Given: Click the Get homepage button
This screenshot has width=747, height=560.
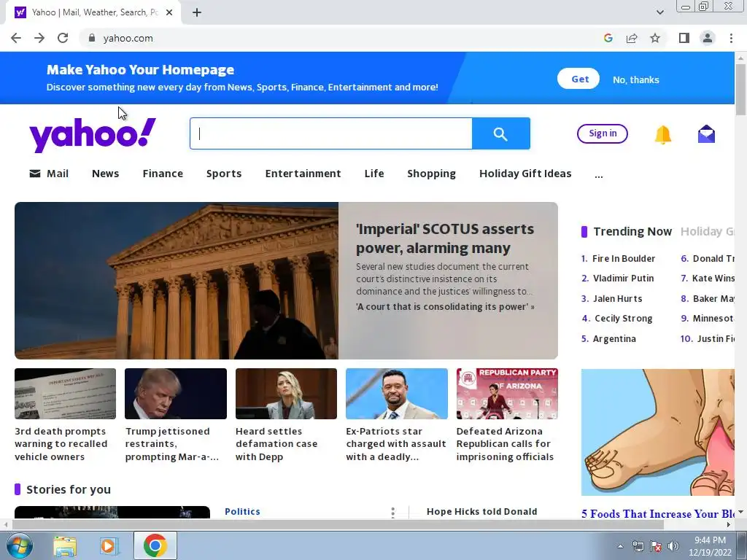Looking at the screenshot, I should coord(578,79).
